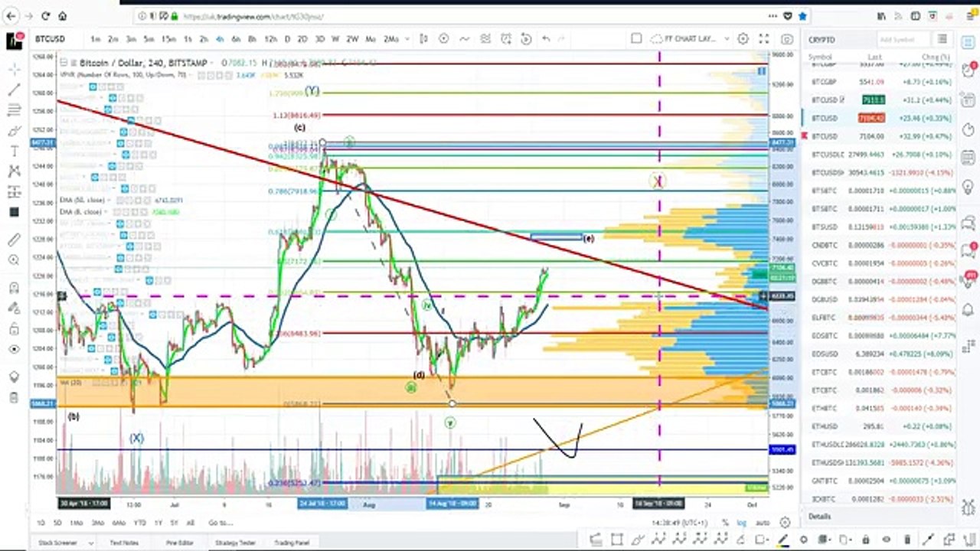This screenshot has height=551, width=980.
Task: Open the ruler measure tool
Action: (x=14, y=240)
